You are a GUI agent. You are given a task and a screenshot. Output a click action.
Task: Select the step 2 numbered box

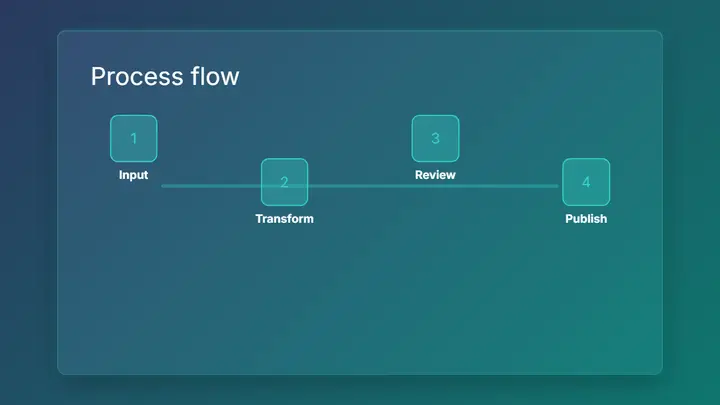(x=284, y=182)
